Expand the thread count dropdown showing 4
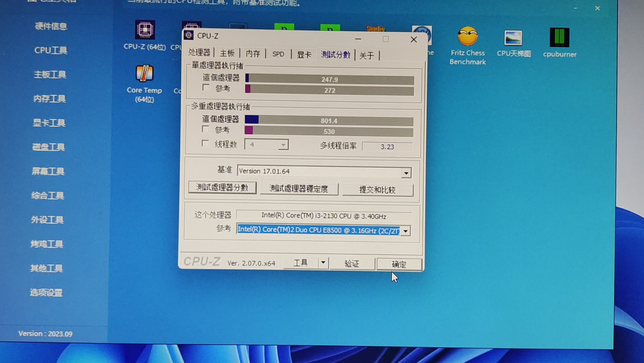Screen dimensions: 644x363 coord(283,145)
